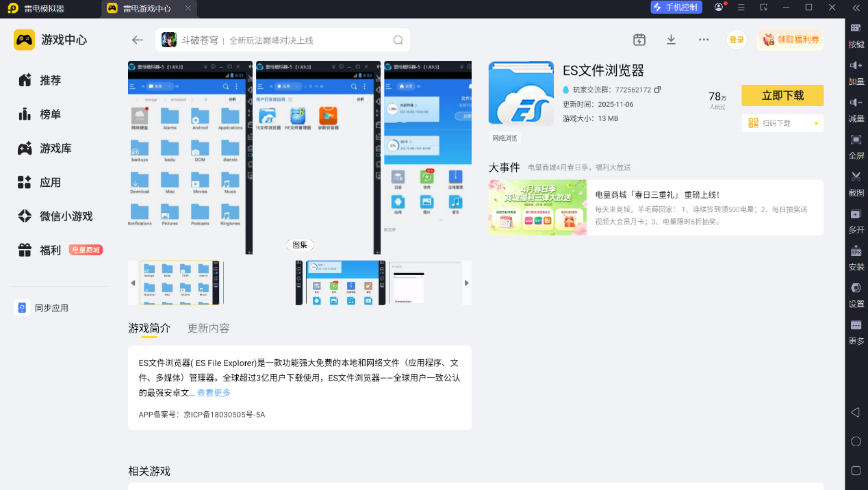Open the calendar check-in icon
The height and width of the screenshot is (490, 868).
tap(639, 40)
